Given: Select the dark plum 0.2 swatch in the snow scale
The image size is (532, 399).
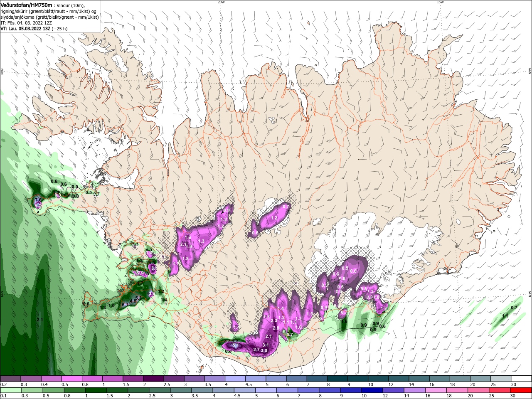Looking at the screenshot, I should click(x=11, y=379).
